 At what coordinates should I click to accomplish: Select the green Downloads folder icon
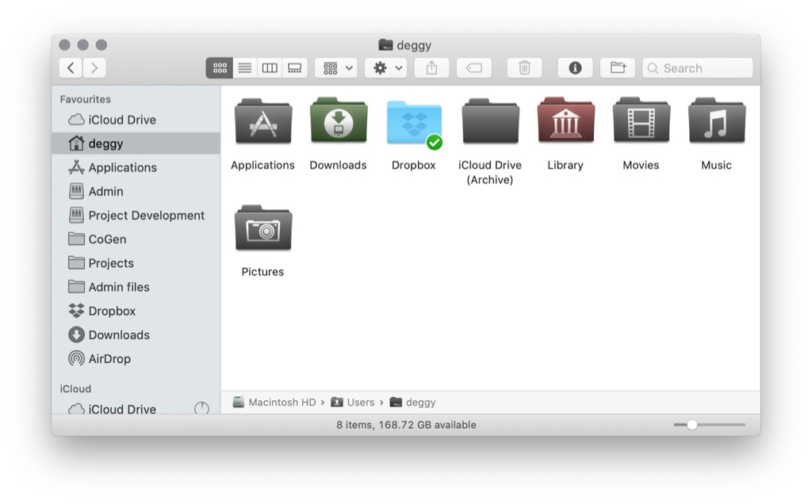point(339,121)
